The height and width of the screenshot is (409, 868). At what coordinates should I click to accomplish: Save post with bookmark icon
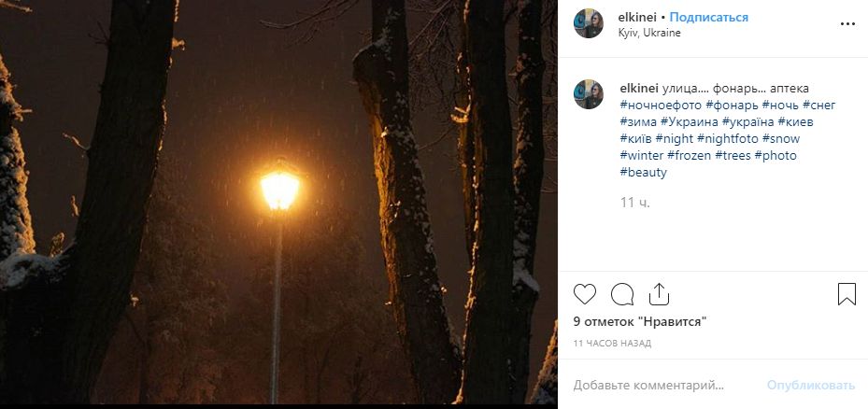coord(847,295)
